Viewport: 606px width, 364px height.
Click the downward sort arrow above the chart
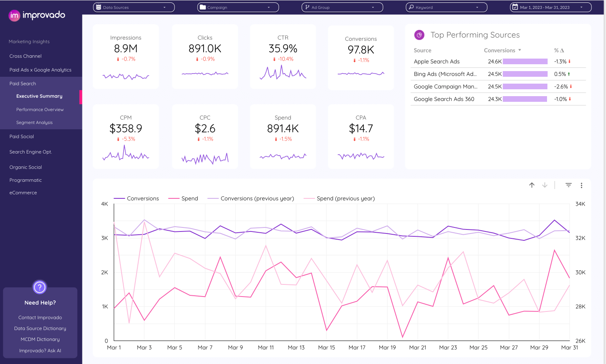tap(545, 185)
